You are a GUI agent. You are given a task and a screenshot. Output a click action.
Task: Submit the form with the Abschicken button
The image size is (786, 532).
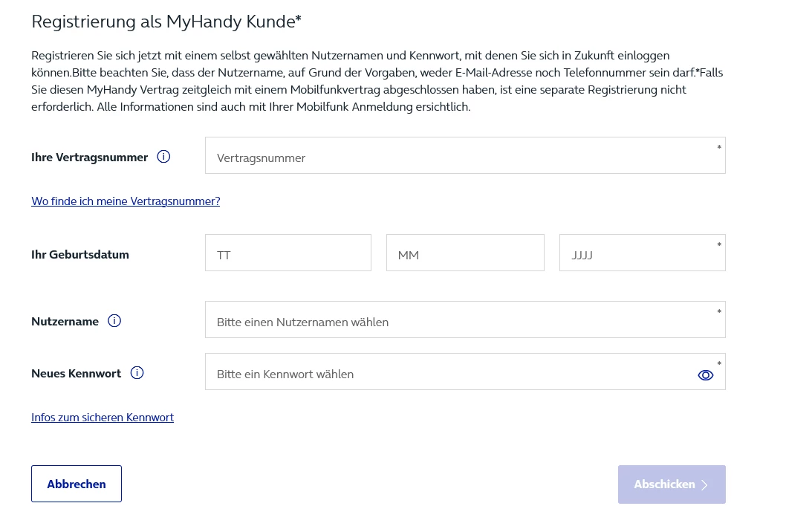671,484
